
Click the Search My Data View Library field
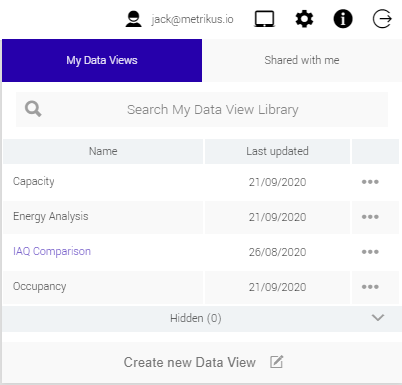tap(202, 109)
